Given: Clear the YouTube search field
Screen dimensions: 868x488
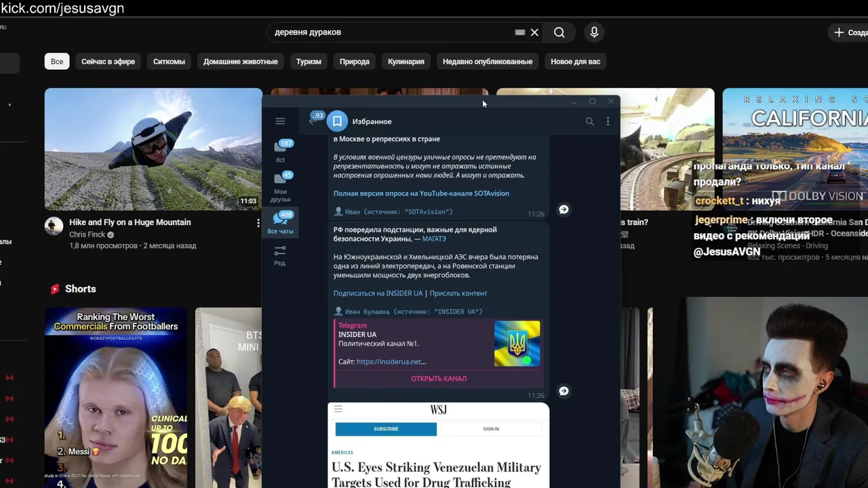Looking at the screenshot, I should pyautogui.click(x=534, y=33).
